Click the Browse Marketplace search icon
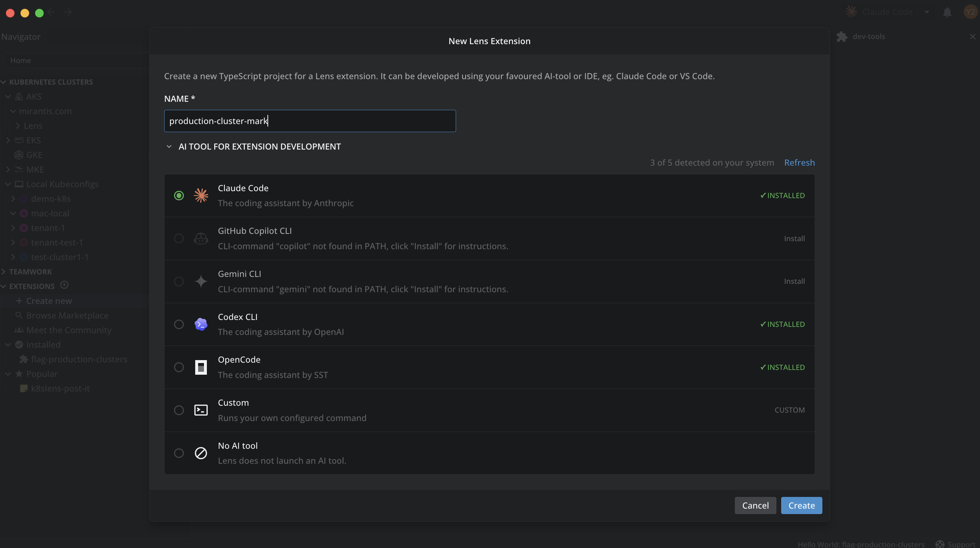 (19, 316)
